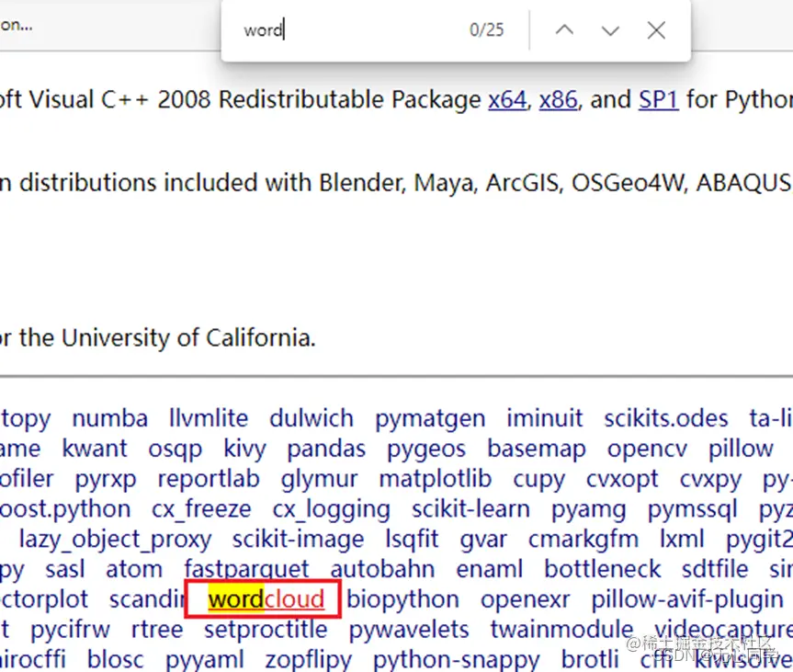Open the scikit-learn package link
Viewport: 793px width, 672px height.
click(470, 509)
